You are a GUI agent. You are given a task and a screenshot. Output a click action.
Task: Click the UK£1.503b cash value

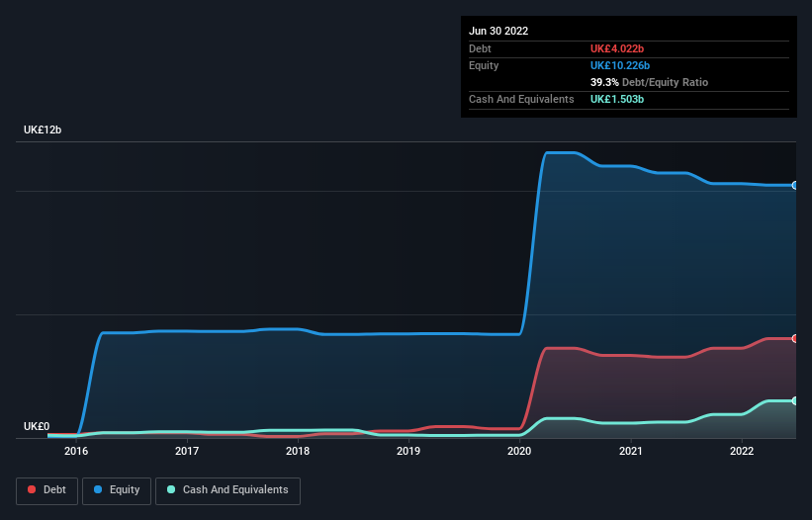click(x=617, y=99)
